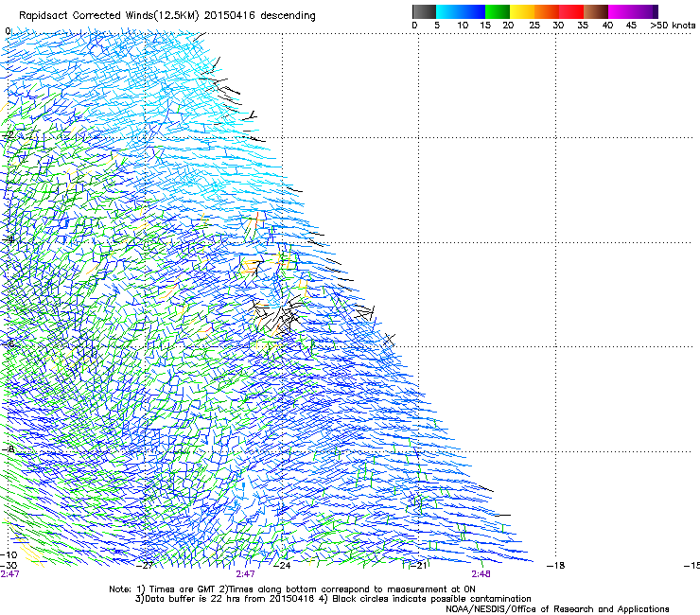The image size is (700, 615).
Task: Click the purple '2:47' time label beneath '-30'
Action: pyautogui.click(x=9, y=574)
